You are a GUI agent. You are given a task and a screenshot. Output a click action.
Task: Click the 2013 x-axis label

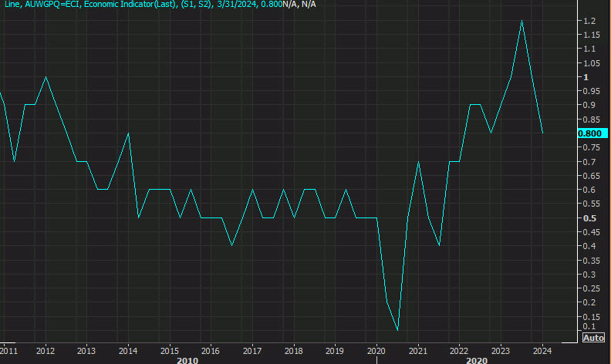pyautogui.click(x=86, y=351)
